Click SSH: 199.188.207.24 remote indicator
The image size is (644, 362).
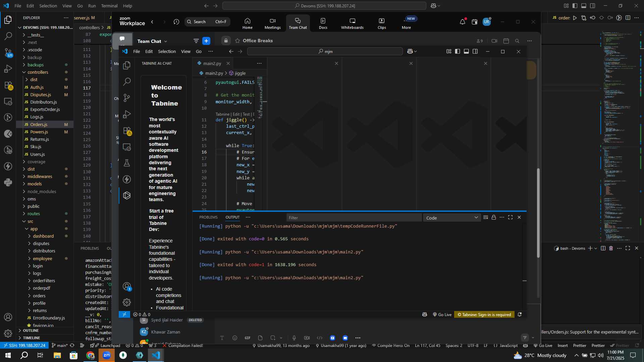(x=24, y=345)
